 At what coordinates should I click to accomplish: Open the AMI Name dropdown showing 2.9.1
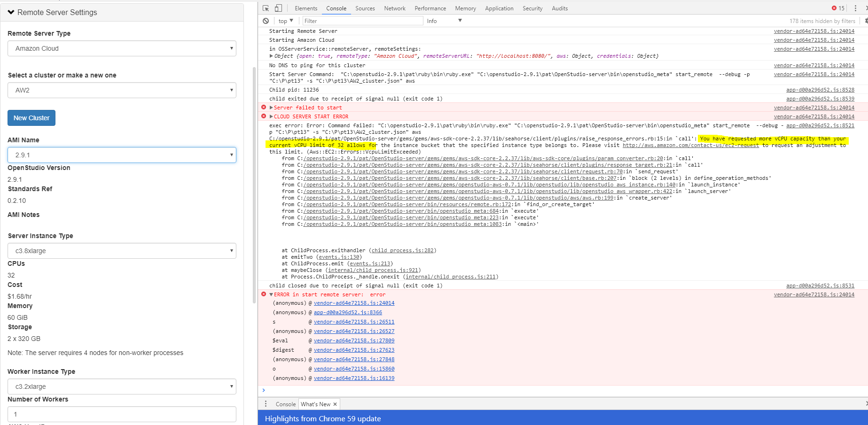[x=122, y=155]
